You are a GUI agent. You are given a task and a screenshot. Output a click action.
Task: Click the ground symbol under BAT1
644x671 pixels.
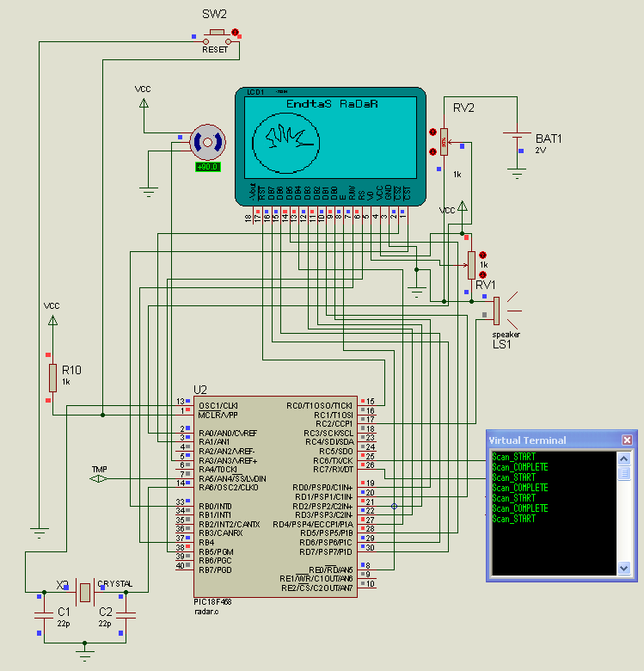click(517, 174)
